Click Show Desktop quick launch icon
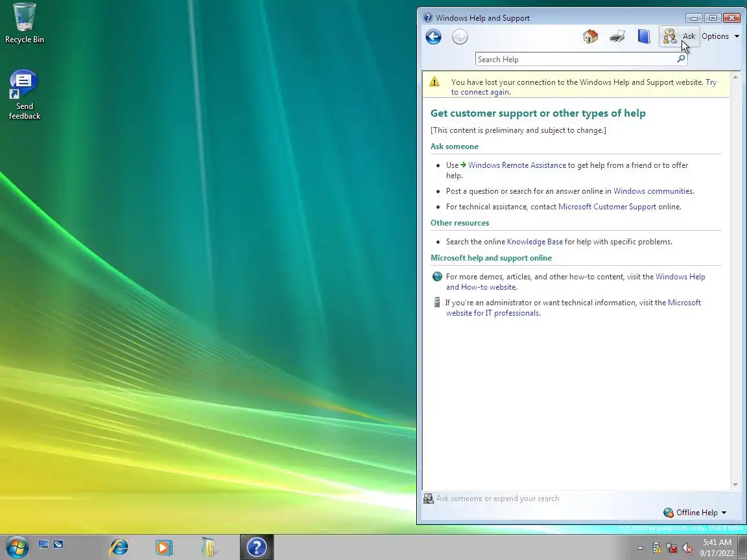747x560 pixels. click(x=43, y=544)
